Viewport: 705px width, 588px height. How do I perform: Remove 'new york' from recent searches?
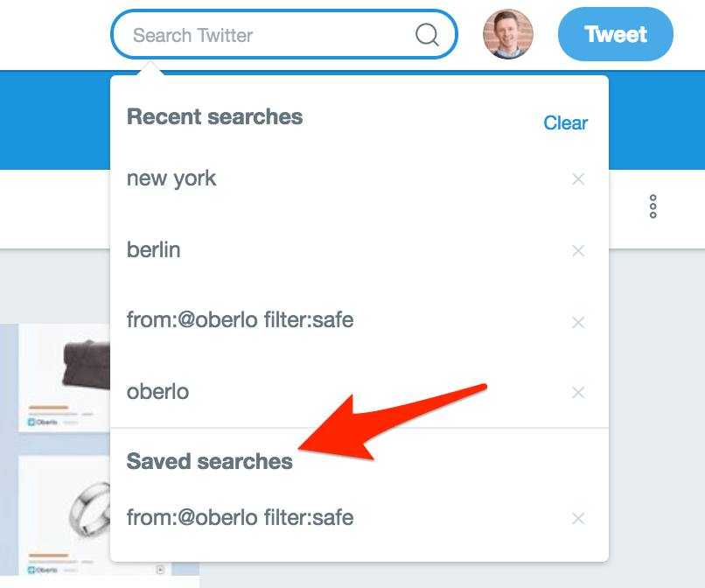pyautogui.click(x=577, y=179)
